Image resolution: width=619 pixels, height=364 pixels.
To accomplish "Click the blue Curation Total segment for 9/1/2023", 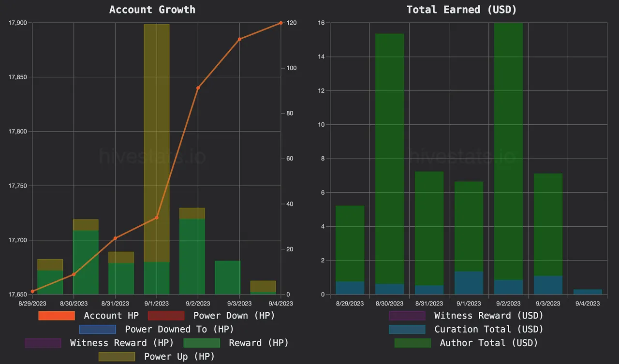I will click(x=469, y=283).
